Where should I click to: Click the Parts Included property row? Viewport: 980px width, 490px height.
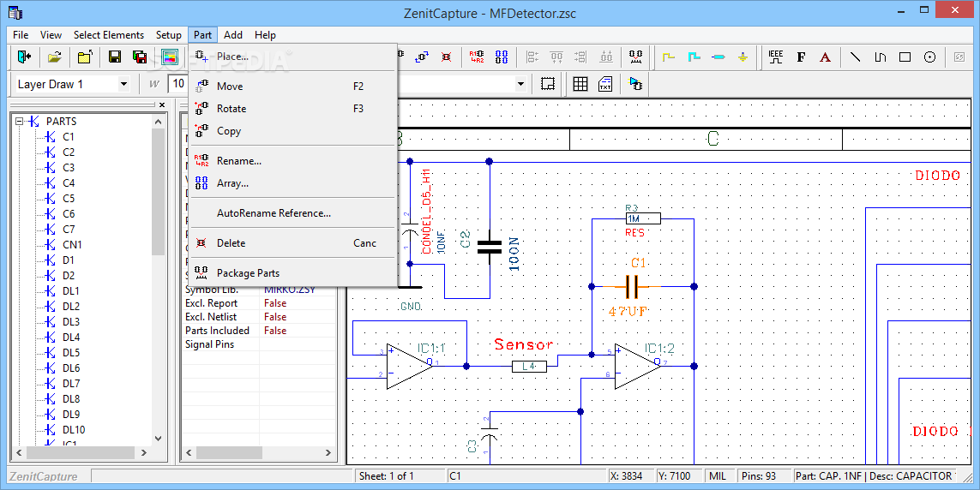click(260, 331)
